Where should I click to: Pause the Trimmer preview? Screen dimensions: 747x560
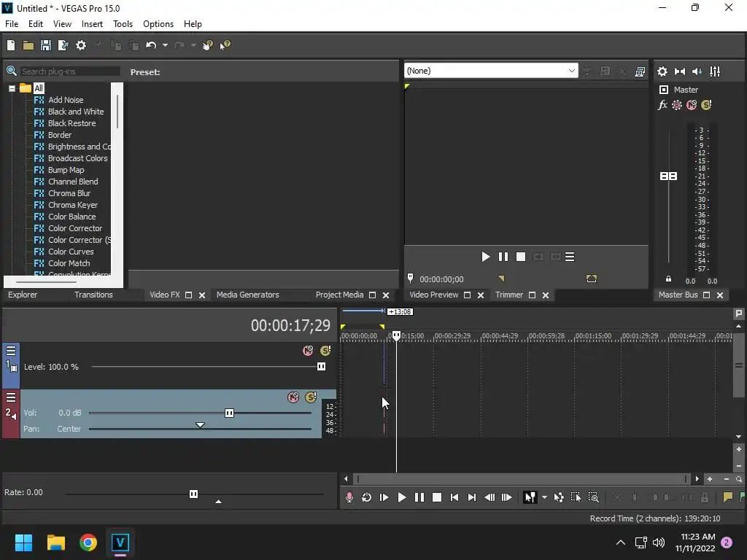tap(503, 257)
